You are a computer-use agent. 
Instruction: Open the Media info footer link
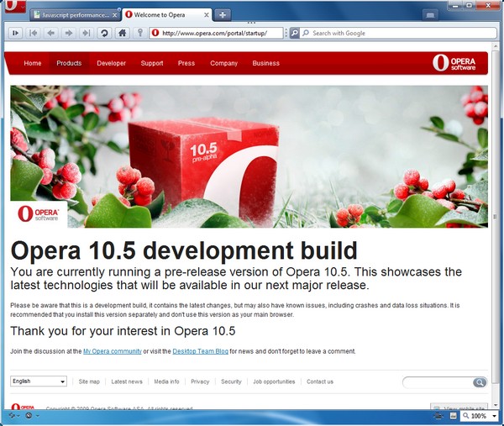point(166,381)
